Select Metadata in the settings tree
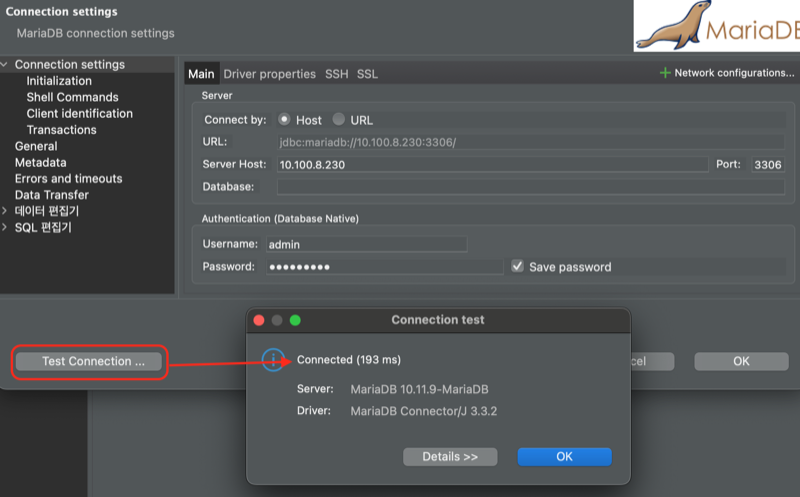This screenshot has width=800, height=497. (41, 163)
